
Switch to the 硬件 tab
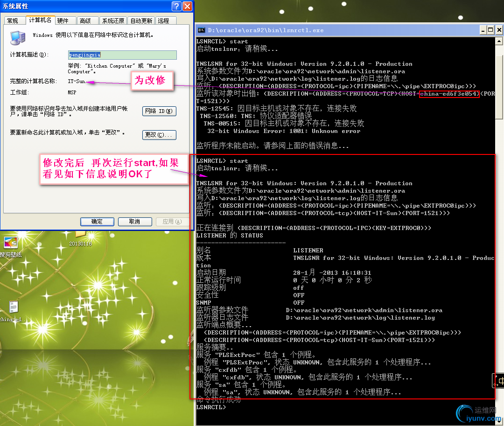coord(65,21)
